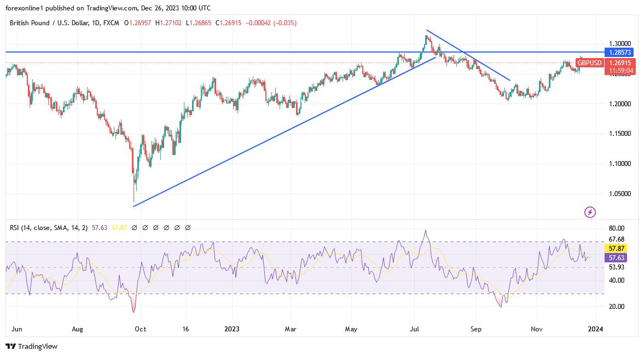This screenshot has width=644, height=356.
Task: Select the last crossed-circle icon in RSI row
Action: 188,227
